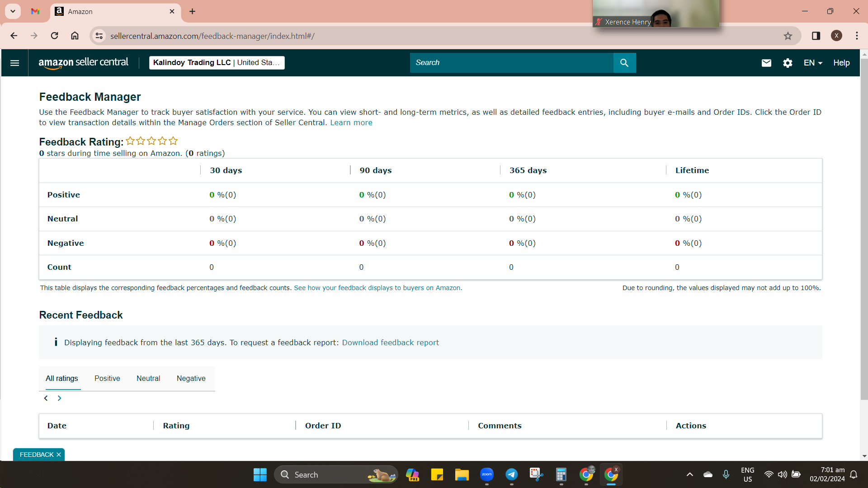This screenshot has width=868, height=488.
Task: Switch to the Neutral tab
Action: pos(148,379)
